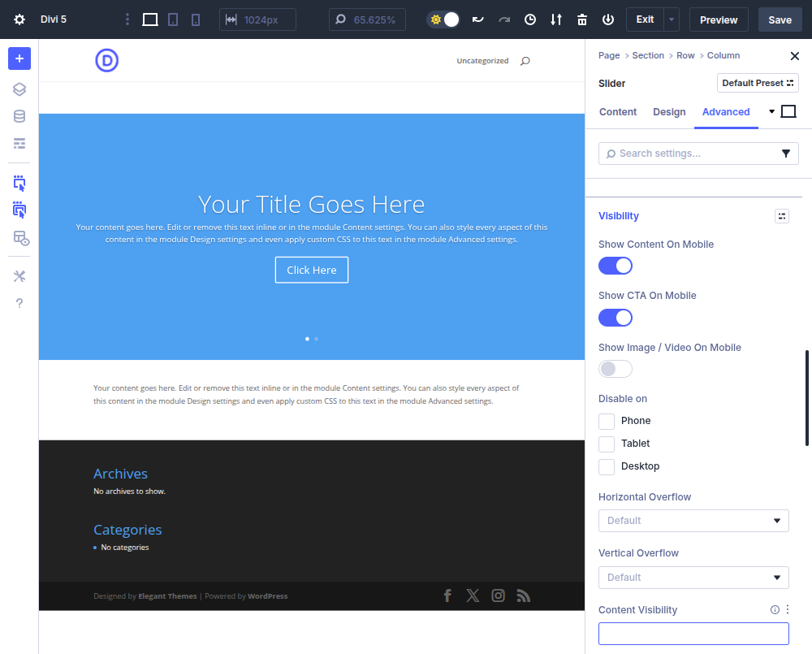Screen dimensions: 812x654
Task: Click the Click Here slider button
Action: coord(311,270)
